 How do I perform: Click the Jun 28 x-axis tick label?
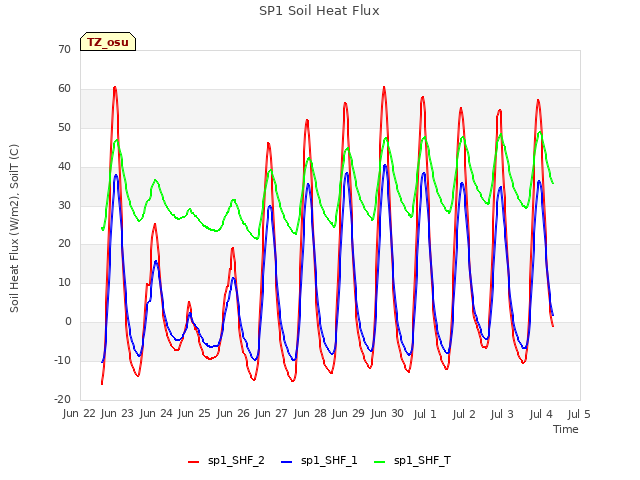[x=310, y=413]
